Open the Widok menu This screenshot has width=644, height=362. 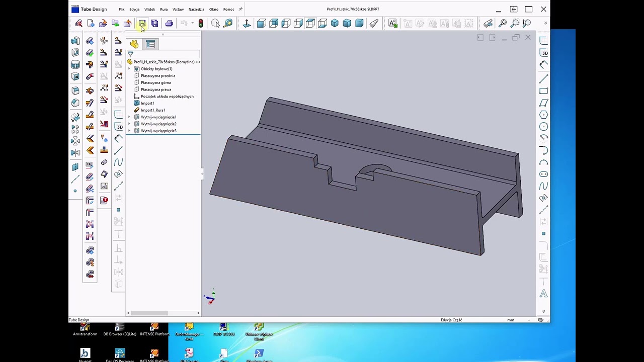(x=149, y=9)
